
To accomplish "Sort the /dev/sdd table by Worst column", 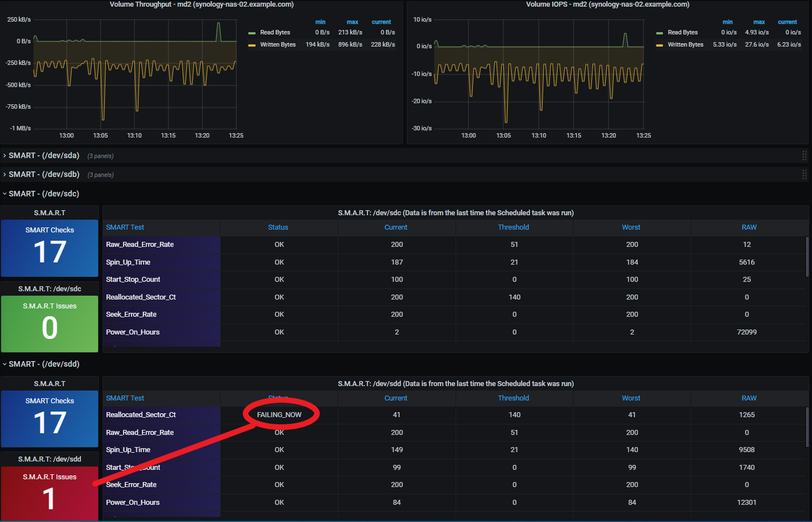I will [x=631, y=398].
